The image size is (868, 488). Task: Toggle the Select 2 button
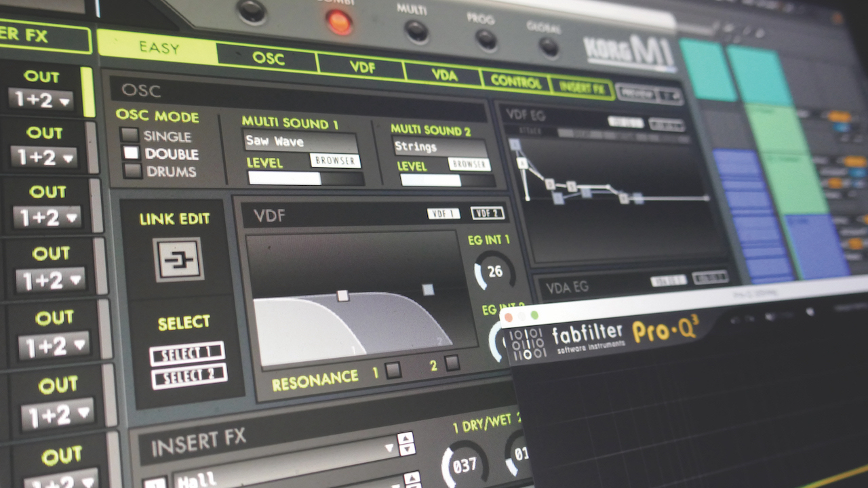[189, 376]
